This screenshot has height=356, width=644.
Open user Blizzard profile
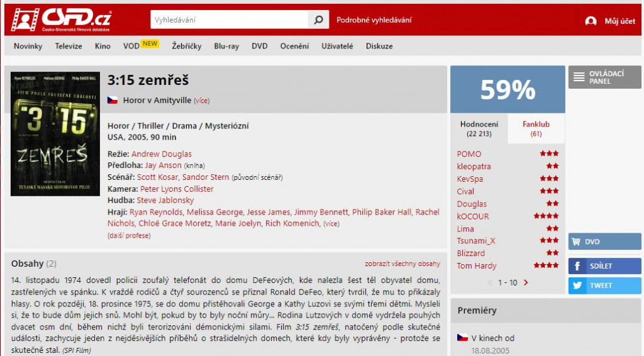[470, 253]
